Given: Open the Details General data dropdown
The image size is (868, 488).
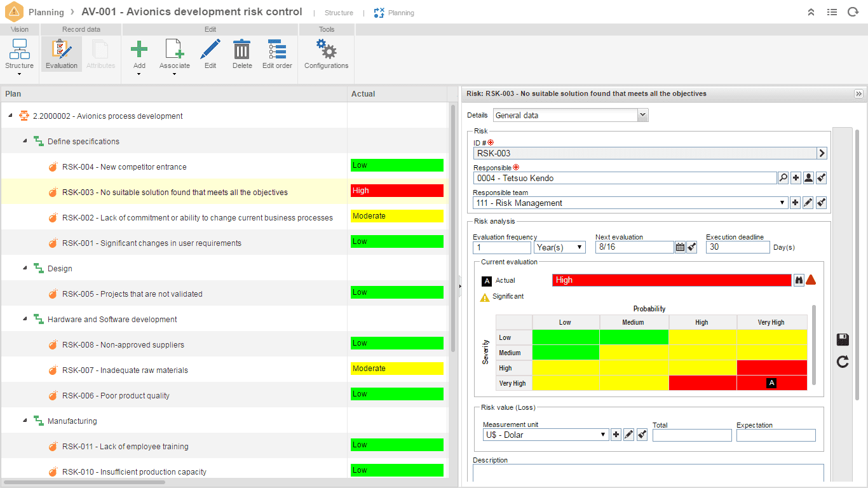Looking at the screenshot, I should (x=571, y=115).
